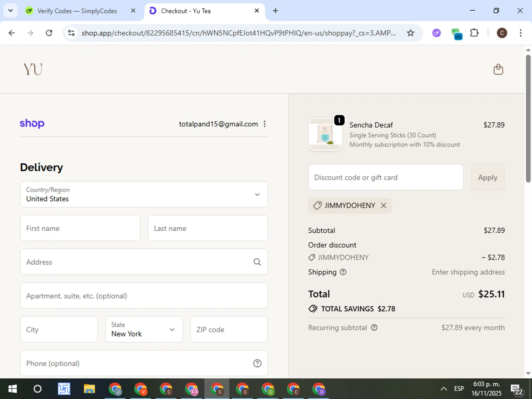Click the Sencha Decaf product name
This screenshot has width=532, height=399.
click(x=371, y=125)
